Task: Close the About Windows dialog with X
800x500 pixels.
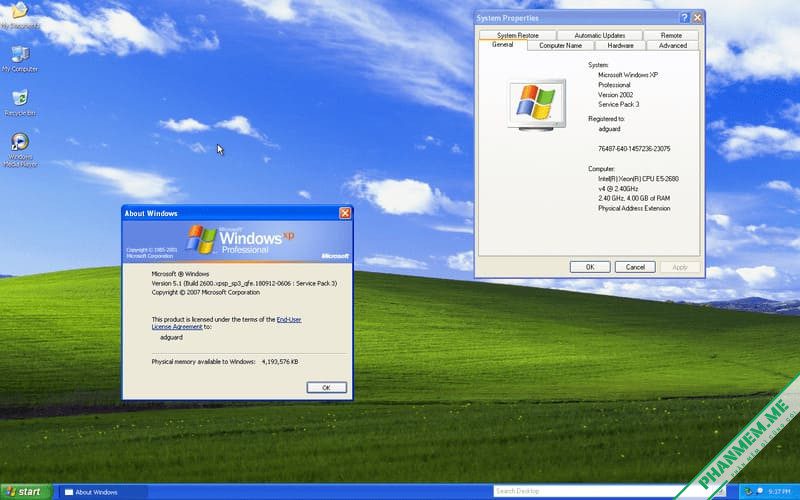Action: [345, 213]
